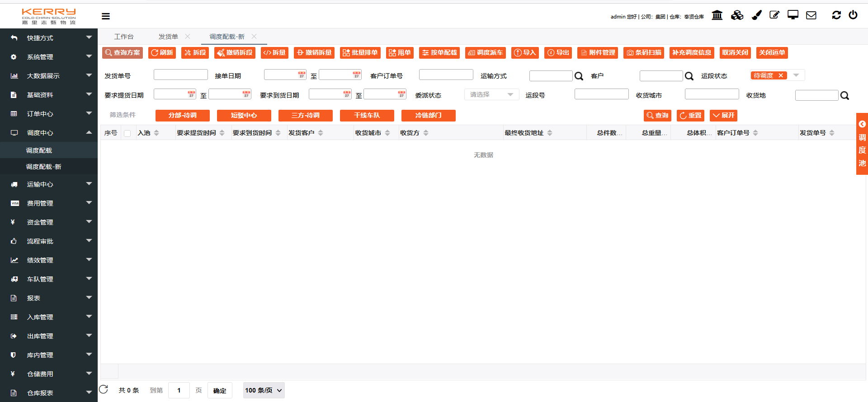Screen dimensions: 868x402
Task: Apply the 干线车队 filter button
Action: click(x=367, y=116)
